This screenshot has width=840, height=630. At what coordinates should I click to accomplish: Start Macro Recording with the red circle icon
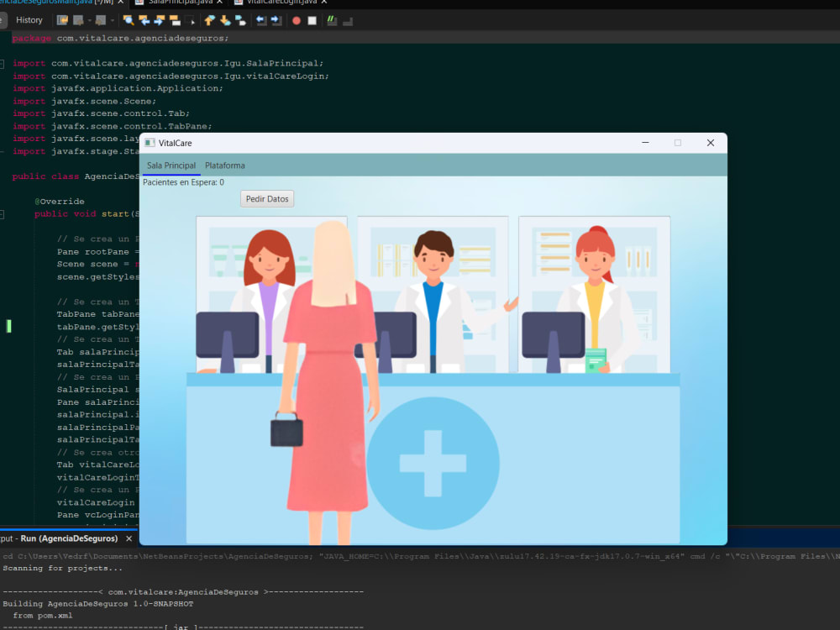(x=296, y=19)
